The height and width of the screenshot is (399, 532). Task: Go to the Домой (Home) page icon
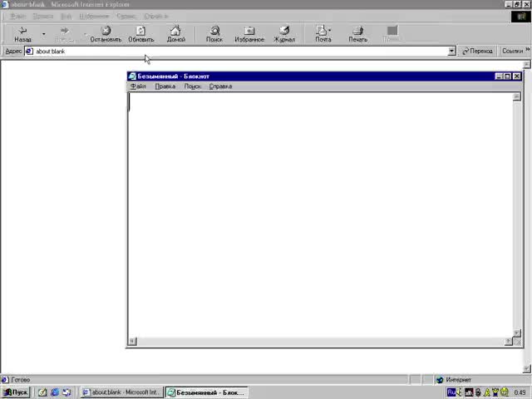[x=175, y=34]
